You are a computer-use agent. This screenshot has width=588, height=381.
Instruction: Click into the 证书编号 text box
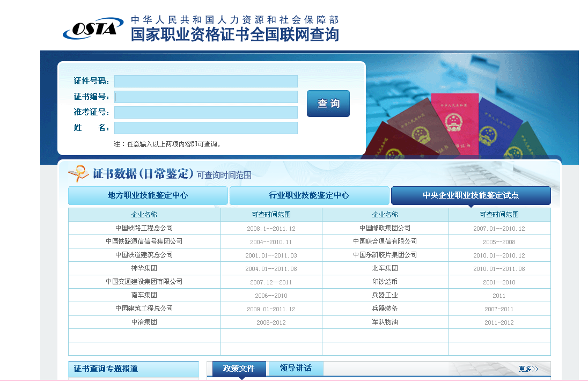point(205,97)
